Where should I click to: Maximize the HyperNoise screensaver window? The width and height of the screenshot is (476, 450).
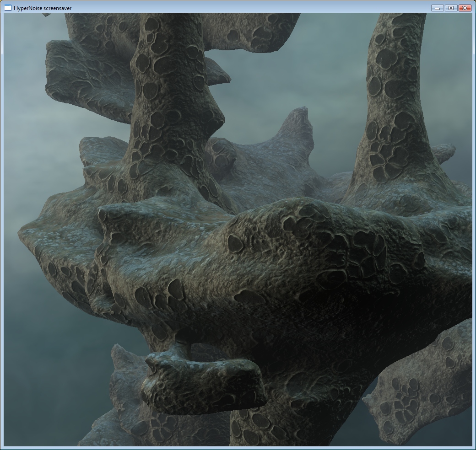coord(451,8)
